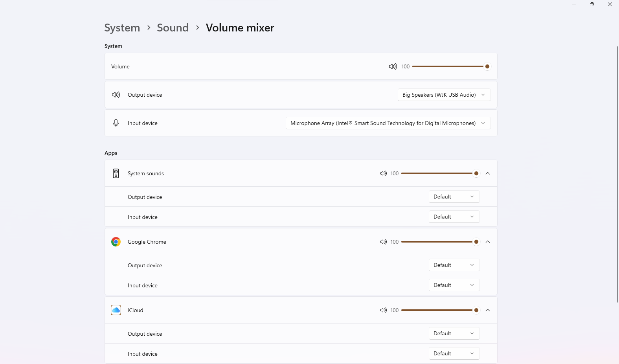Open Google Chrome Output device Default dropdown
Image resolution: width=619 pixels, height=364 pixels.
[x=454, y=265]
